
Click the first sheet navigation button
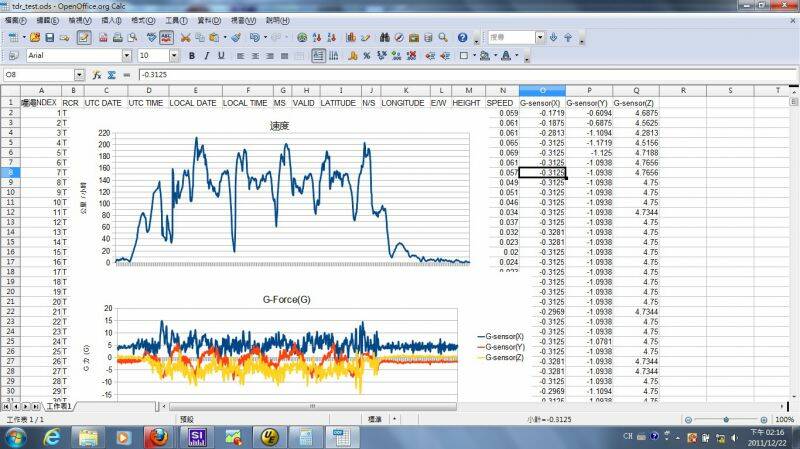tap(6, 407)
